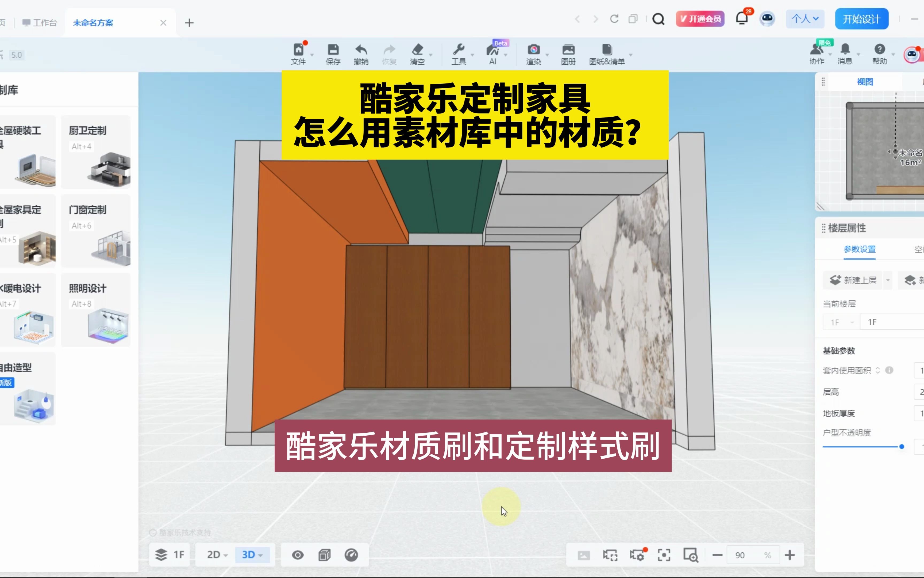Viewport: 924px width, 578px height.
Task: Expand arrow next to 清空 icon
Action: click(431, 55)
